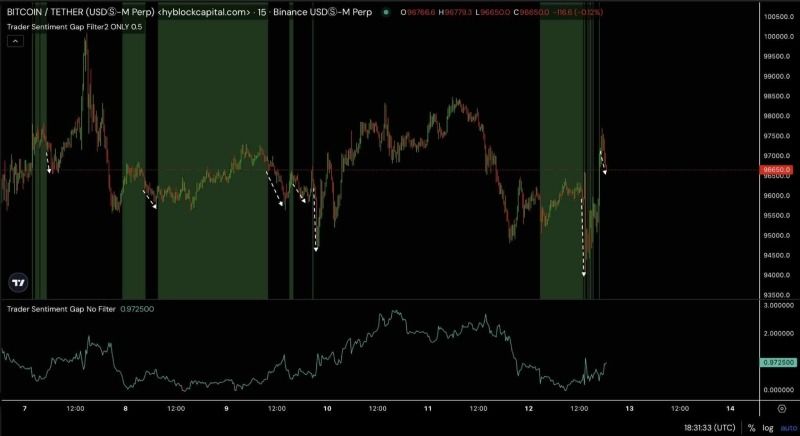800x436 pixels.
Task: Toggle log scale mode
Action: point(768,428)
